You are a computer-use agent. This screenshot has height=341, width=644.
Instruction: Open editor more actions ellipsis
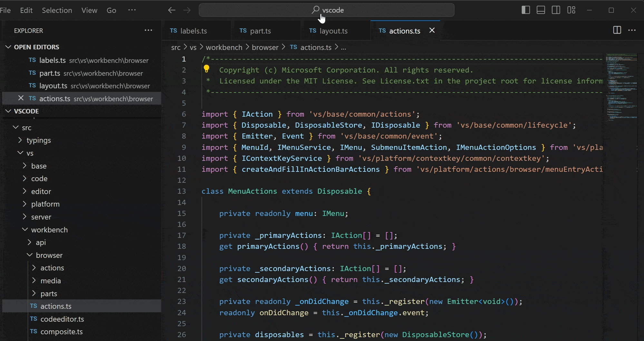632,30
